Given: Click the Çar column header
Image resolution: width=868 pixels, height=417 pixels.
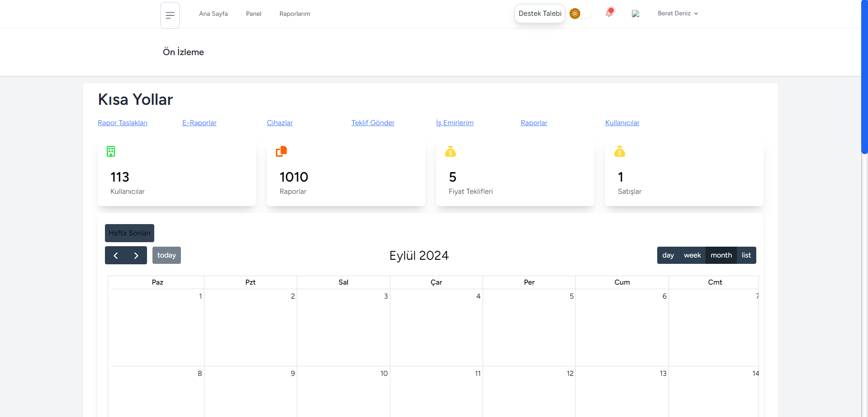Looking at the screenshot, I should pyautogui.click(x=436, y=282).
